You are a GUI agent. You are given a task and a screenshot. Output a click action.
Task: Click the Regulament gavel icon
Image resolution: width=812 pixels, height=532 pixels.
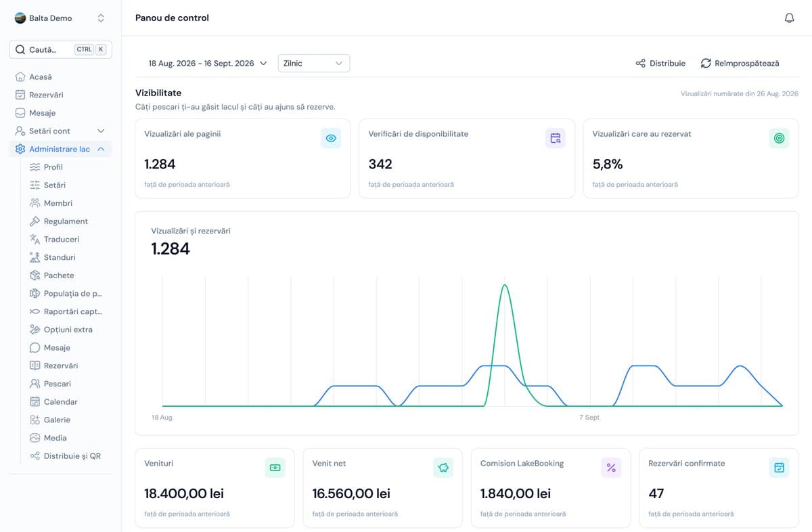point(35,221)
